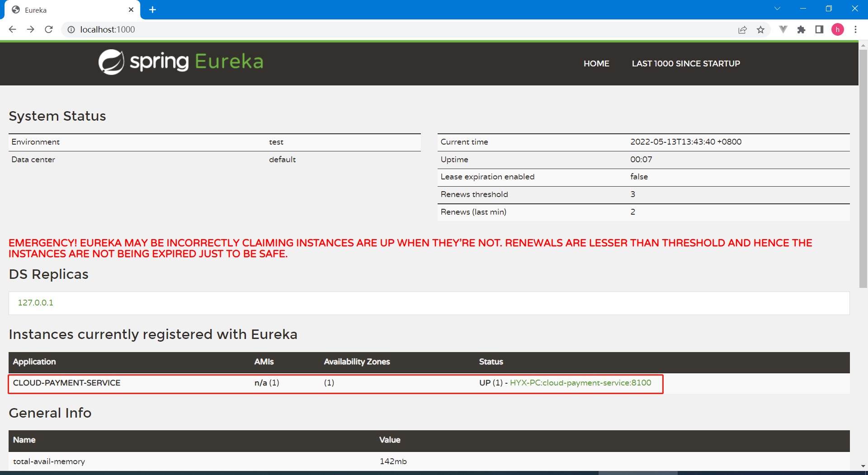Click the red EMERGENCY warning message

pyautogui.click(x=410, y=249)
